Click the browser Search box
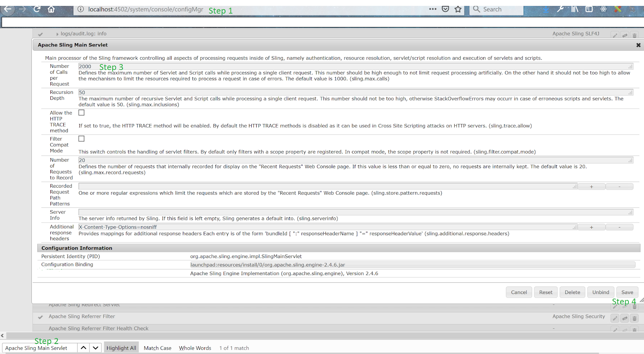Screen dimensions: 644x354 (497, 9)
